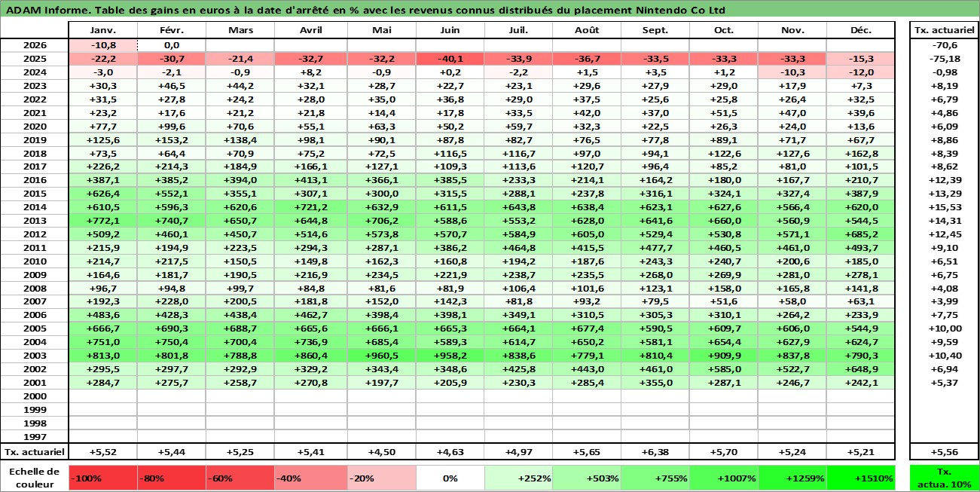The height and width of the screenshot is (492, 980).
Task: Click the +51,5 cell for Oct. 2021
Action: [724, 113]
